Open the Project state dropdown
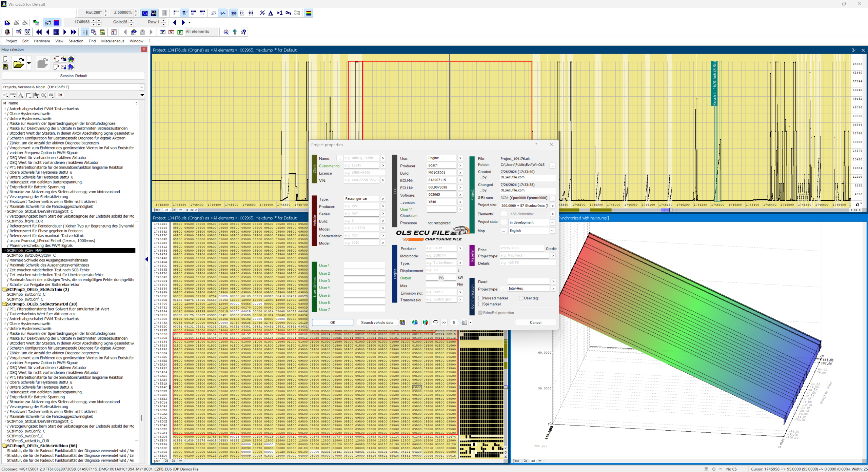This screenshot has width=868, height=472. pyautogui.click(x=552, y=222)
